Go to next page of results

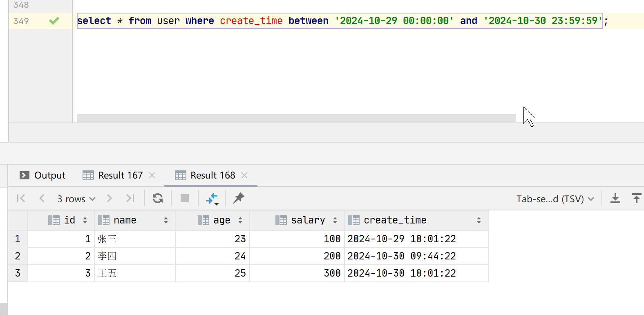point(109,199)
